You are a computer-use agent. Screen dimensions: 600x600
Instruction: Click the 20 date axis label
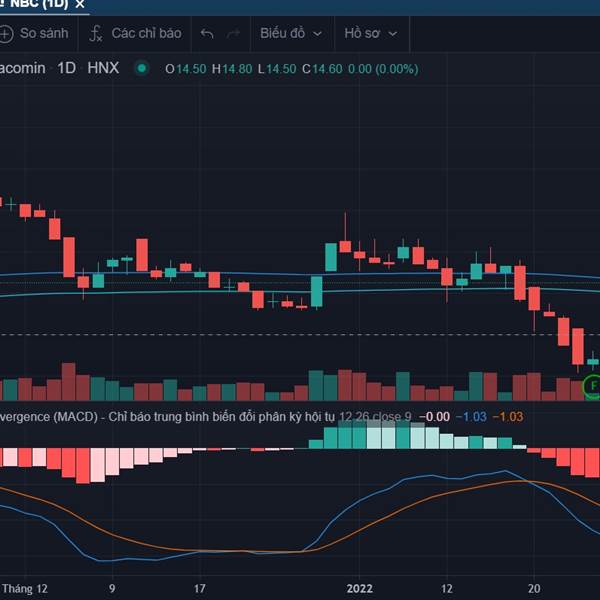point(534,589)
